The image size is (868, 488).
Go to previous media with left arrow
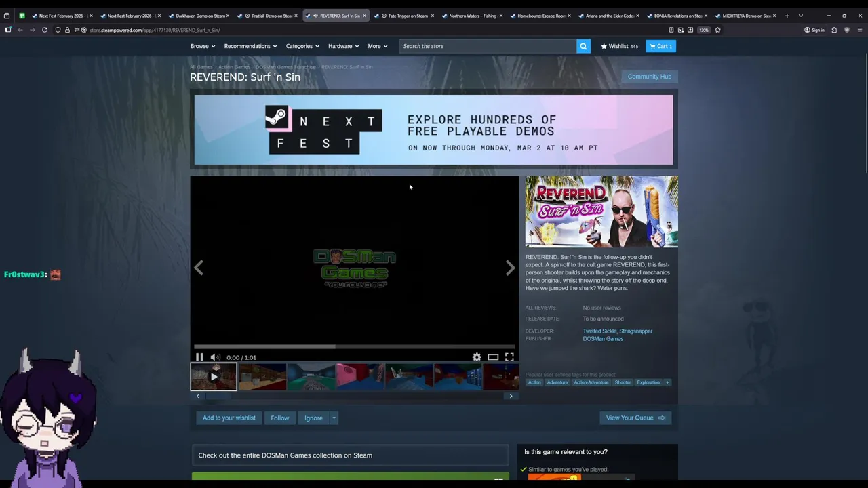tap(199, 268)
